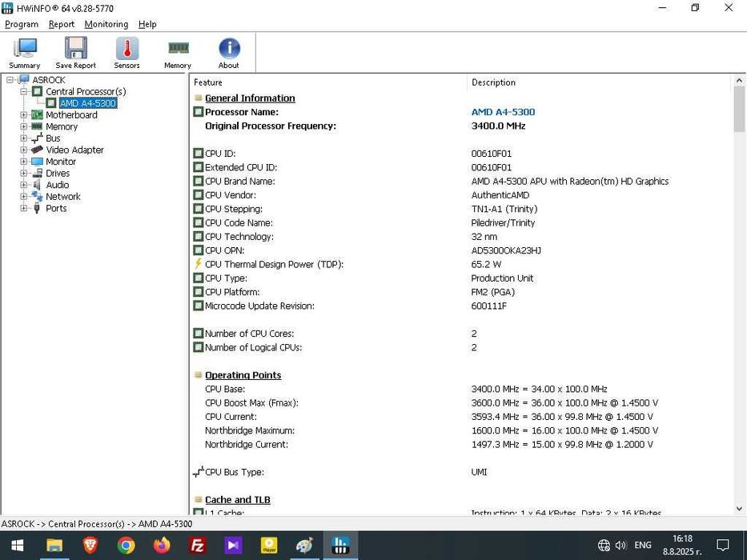Click the Ports plug icon in tree
This screenshot has height=560, width=747.
[37, 208]
